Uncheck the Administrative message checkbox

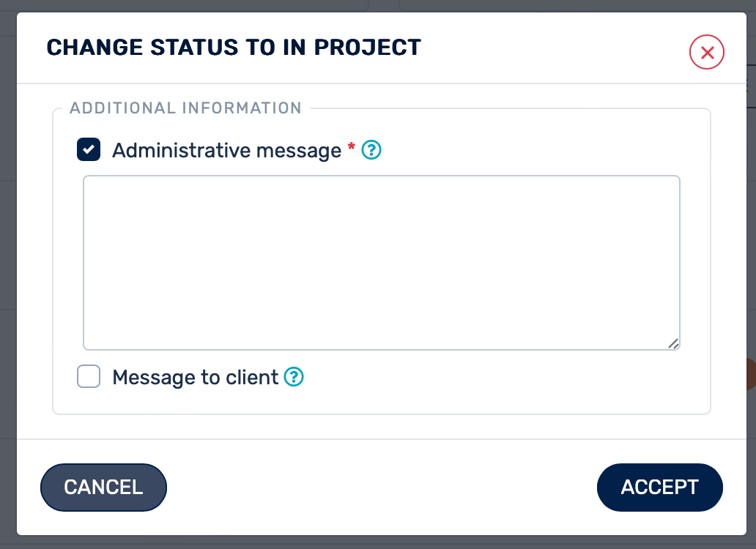tap(89, 150)
